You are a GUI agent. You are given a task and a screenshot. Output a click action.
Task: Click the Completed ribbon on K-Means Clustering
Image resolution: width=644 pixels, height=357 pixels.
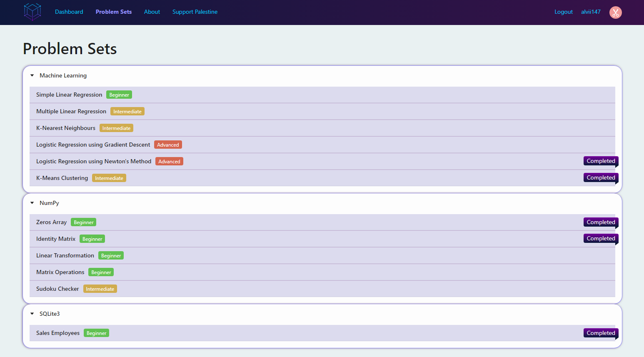pos(601,177)
